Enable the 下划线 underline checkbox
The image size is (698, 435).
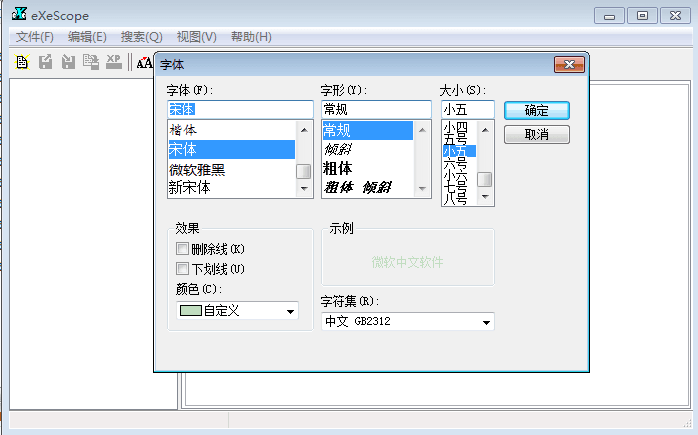182,269
